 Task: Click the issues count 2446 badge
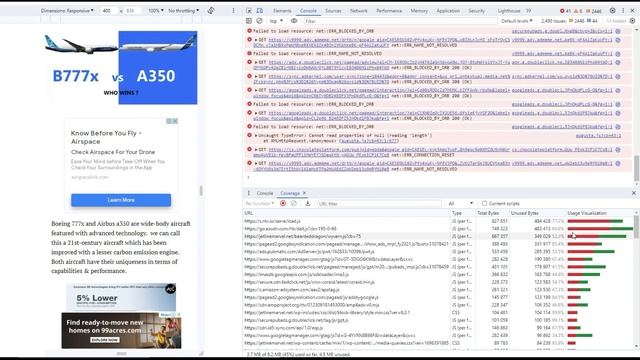(594, 11)
